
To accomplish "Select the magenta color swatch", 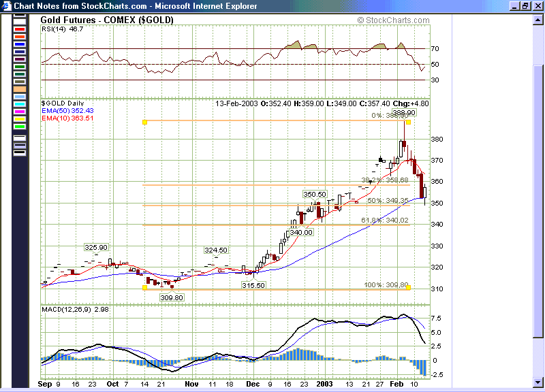I will pos(20,112).
